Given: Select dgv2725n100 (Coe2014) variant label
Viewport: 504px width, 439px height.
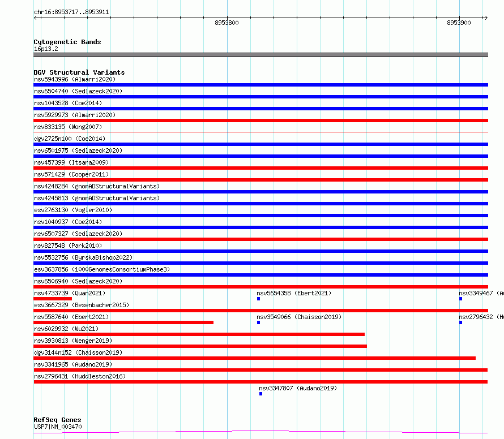Looking at the screenshot, I should (70, 139).
